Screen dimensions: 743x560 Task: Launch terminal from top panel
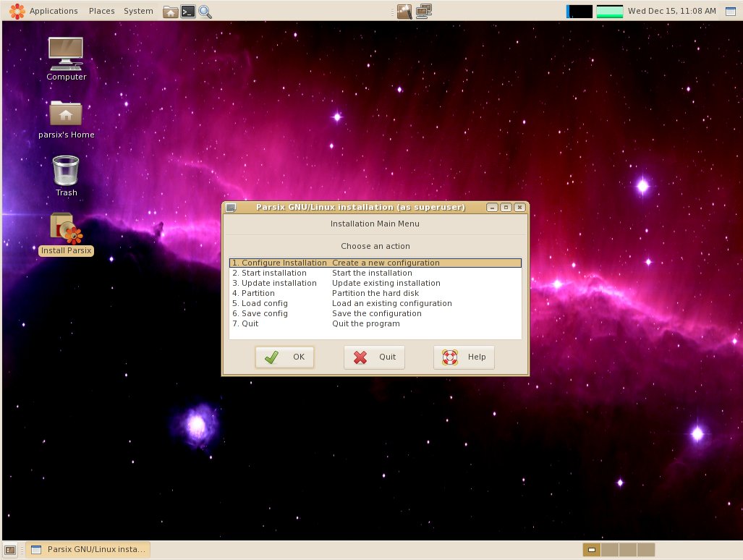pyautogui.click(x=188, y=12)
